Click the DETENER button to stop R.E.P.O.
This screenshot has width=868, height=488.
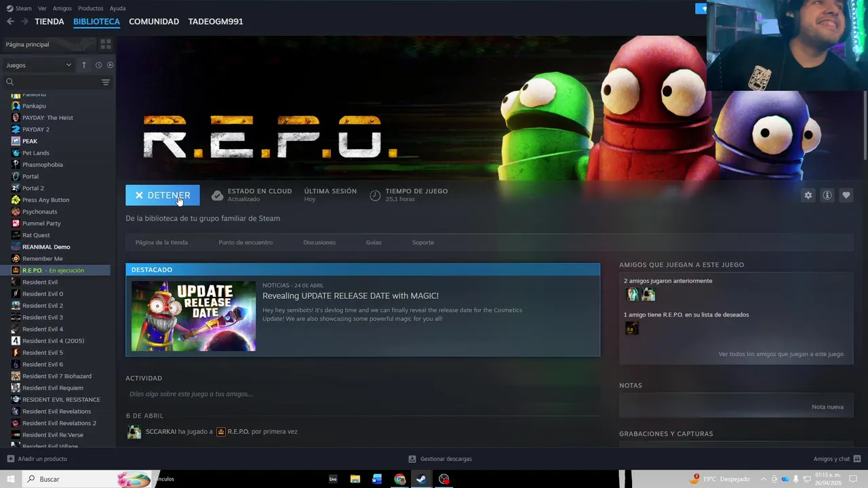click(162, 195)
